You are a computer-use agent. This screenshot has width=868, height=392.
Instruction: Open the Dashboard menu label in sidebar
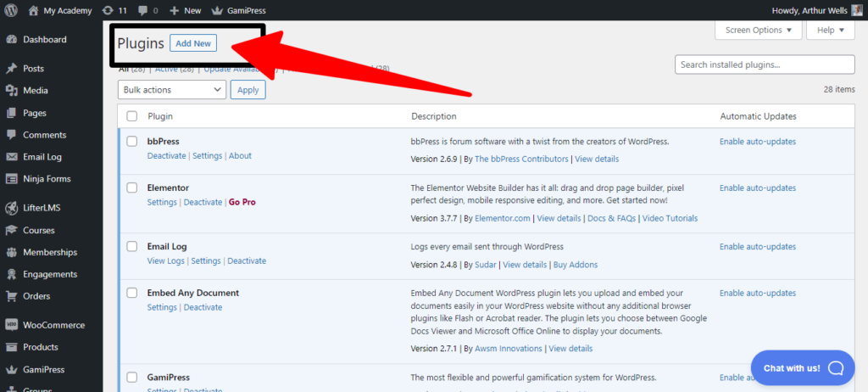tap(45, 39)
